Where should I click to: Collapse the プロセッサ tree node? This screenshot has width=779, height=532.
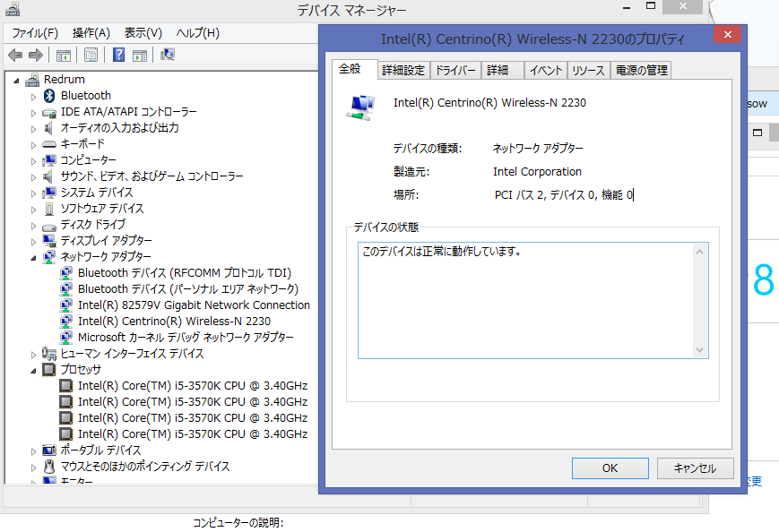tap(33, 371)
